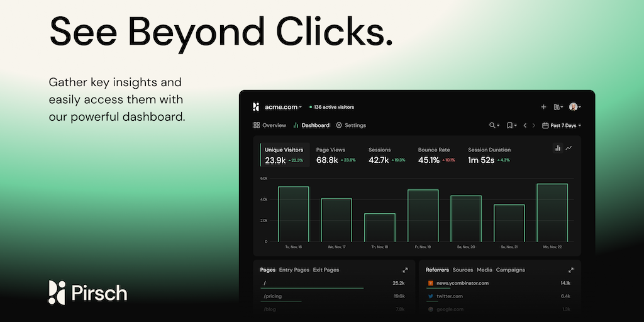Screen dimensions: 644x322
Task: Click the 14.1k value for news.ycombinator.com
Action: coord(565,283)
